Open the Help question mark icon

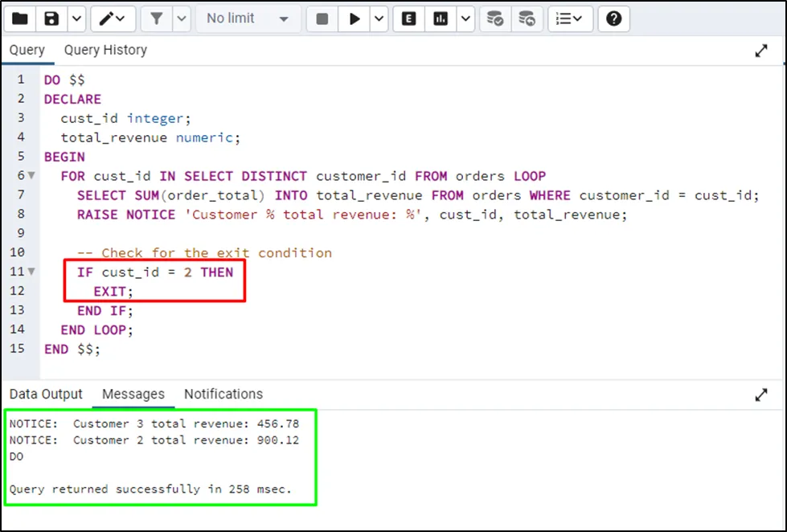[613, 18]
